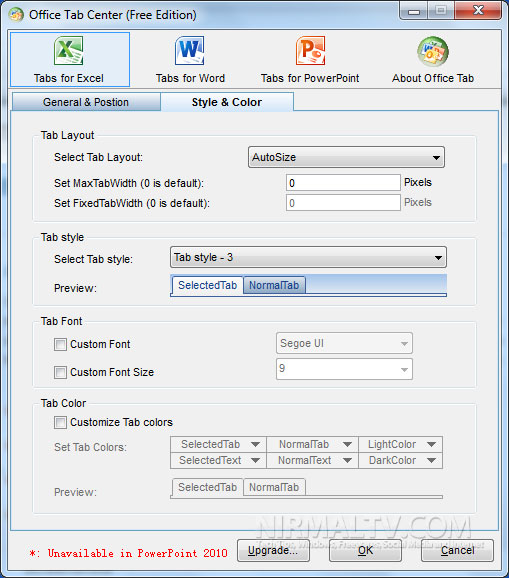Open the font size 9 dropdown
This screenshot has width=509, height=578.
click(x=344, y=369)
